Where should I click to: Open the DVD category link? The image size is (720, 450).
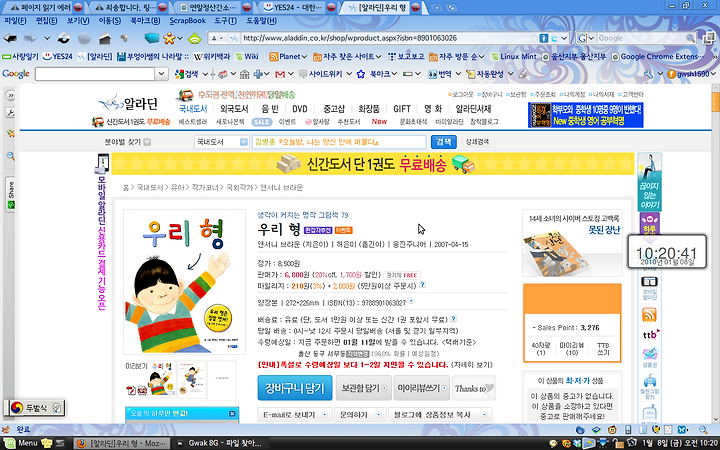[299, 109]
